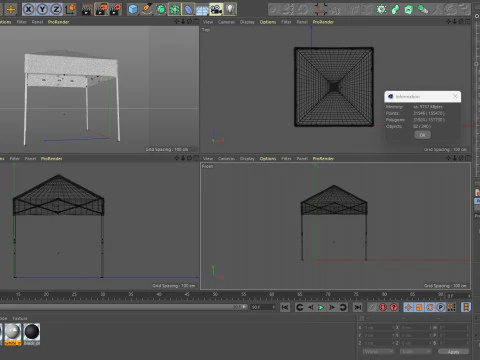Add a Camera object
Screen dimensions: 480x360
point(216,9)
